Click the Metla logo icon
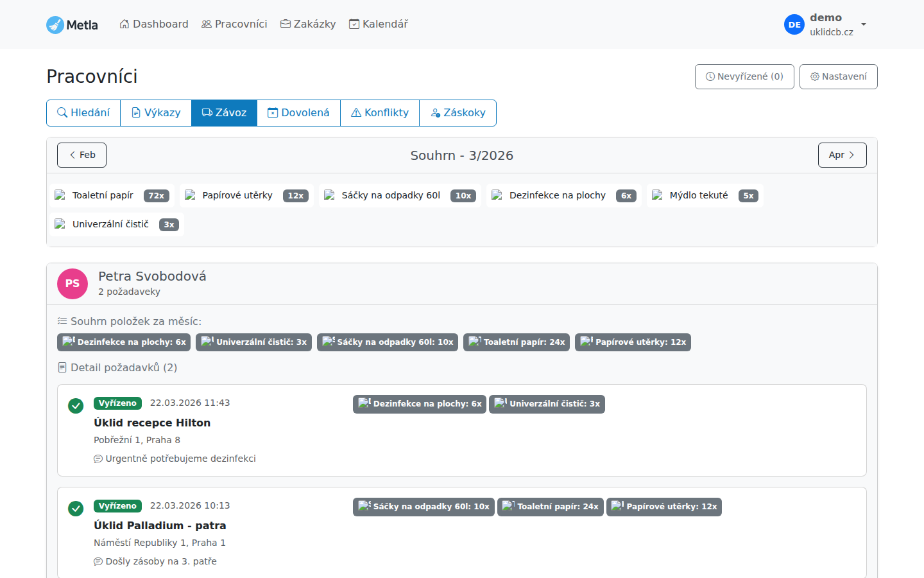The width and height of the screenshot is (924, 578). (55, 25)
